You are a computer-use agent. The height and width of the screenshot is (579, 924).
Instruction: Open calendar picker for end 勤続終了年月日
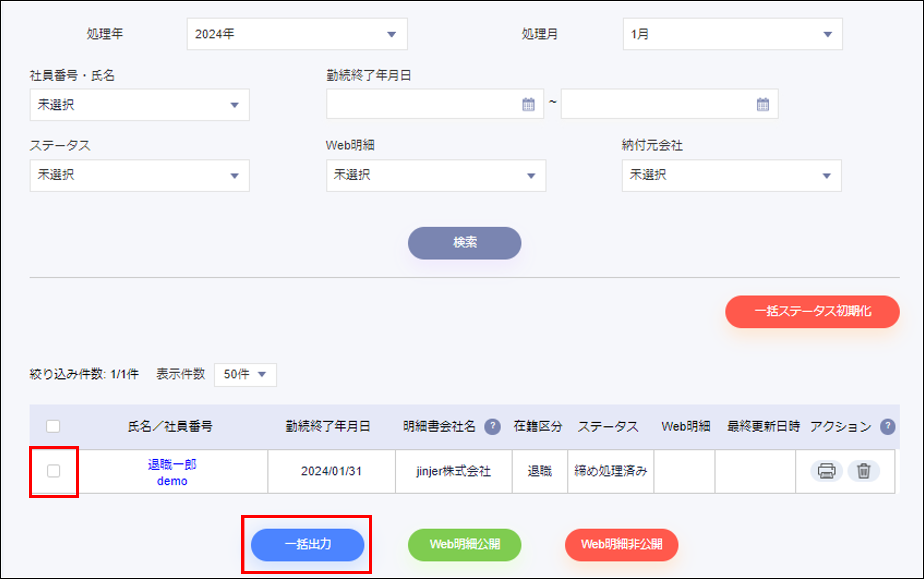click(x=763, y=104)
